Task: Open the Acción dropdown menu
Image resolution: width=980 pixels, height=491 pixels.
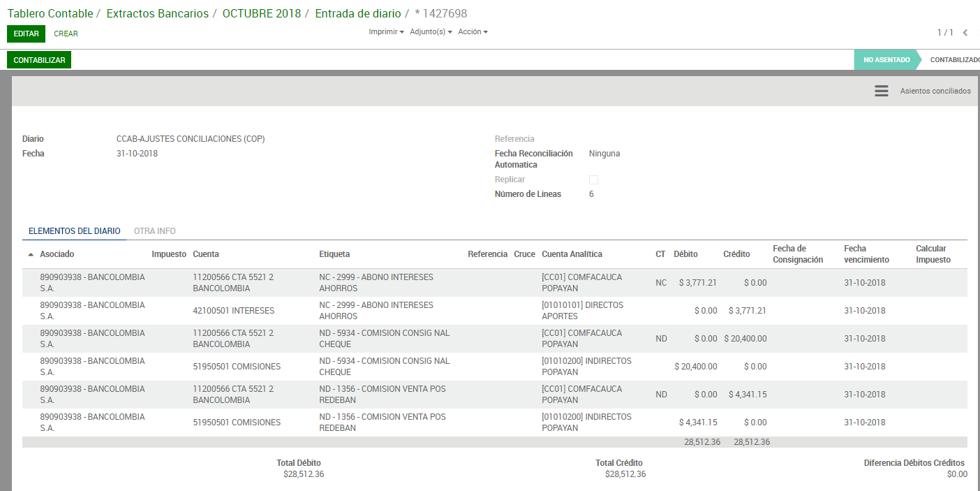Action: pos(473,32)
